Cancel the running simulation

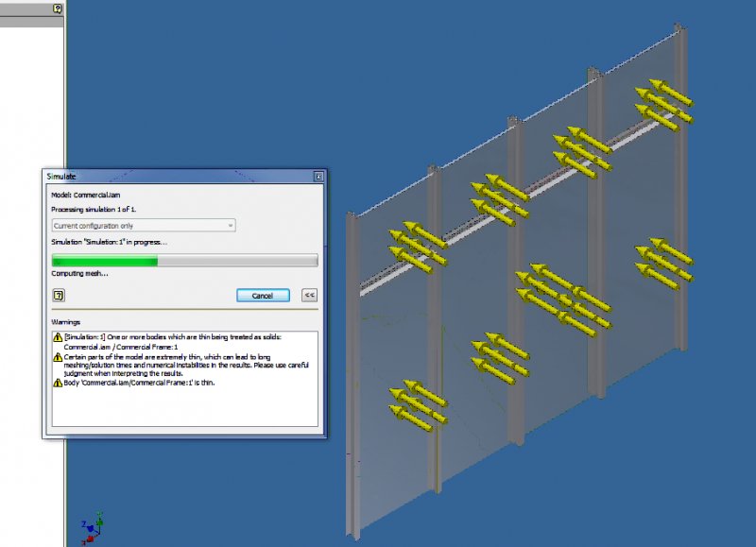coord(263,296)
